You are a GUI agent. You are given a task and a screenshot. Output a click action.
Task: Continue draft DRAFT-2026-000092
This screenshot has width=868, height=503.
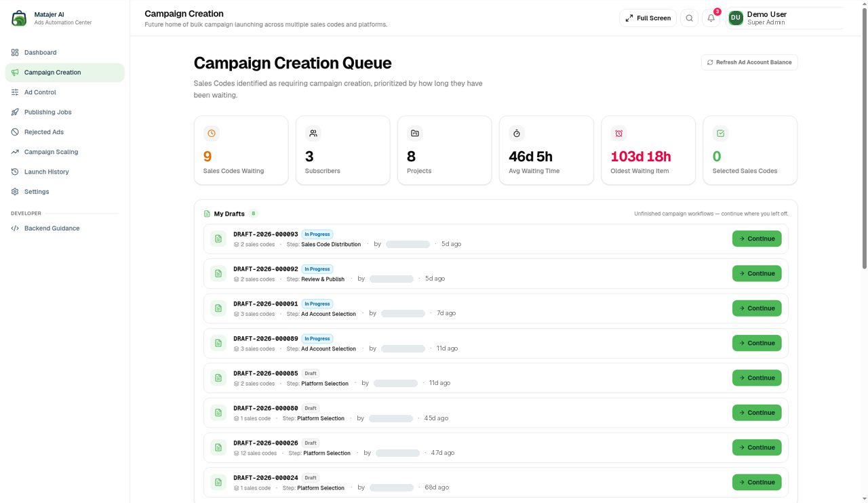pos(757,273)
